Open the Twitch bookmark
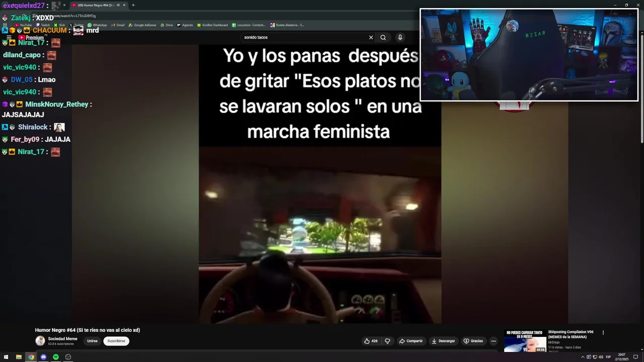The height and width of the screenshot is (362, 644). pos(43,25)
